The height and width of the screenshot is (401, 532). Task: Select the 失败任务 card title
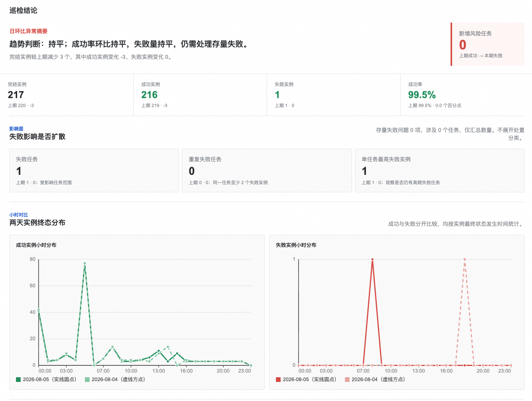pyautogui.click(x=27, y=159)
